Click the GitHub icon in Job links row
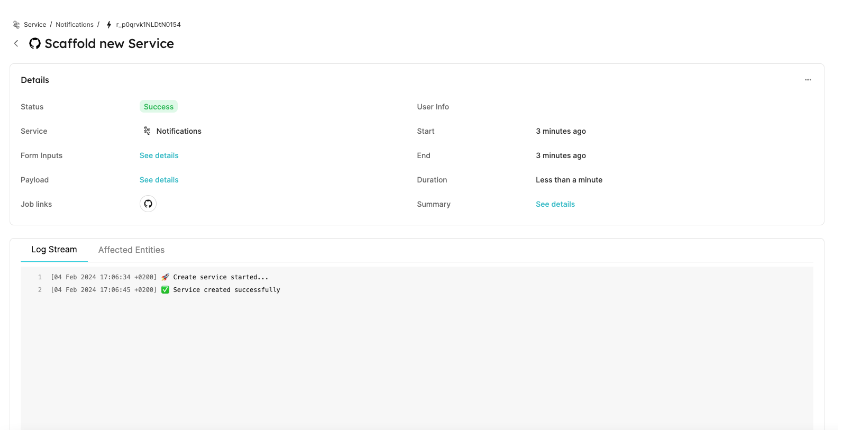The image size is (842, 444). click(148, 204)
